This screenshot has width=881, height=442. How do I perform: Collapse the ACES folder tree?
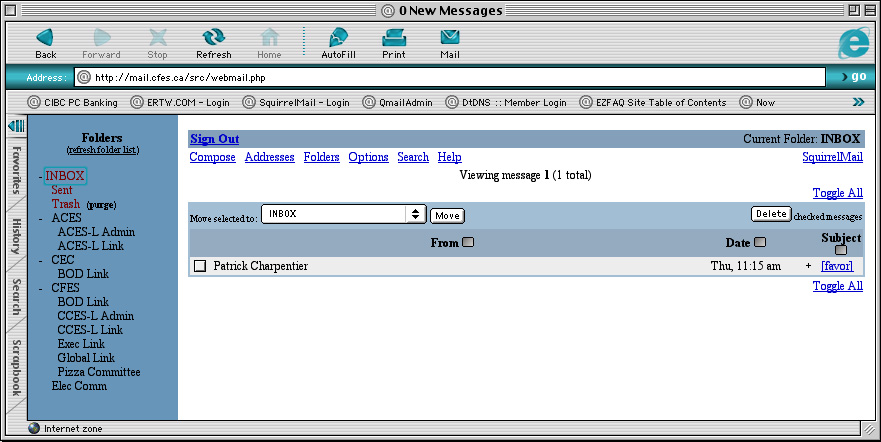click(41, 218)
